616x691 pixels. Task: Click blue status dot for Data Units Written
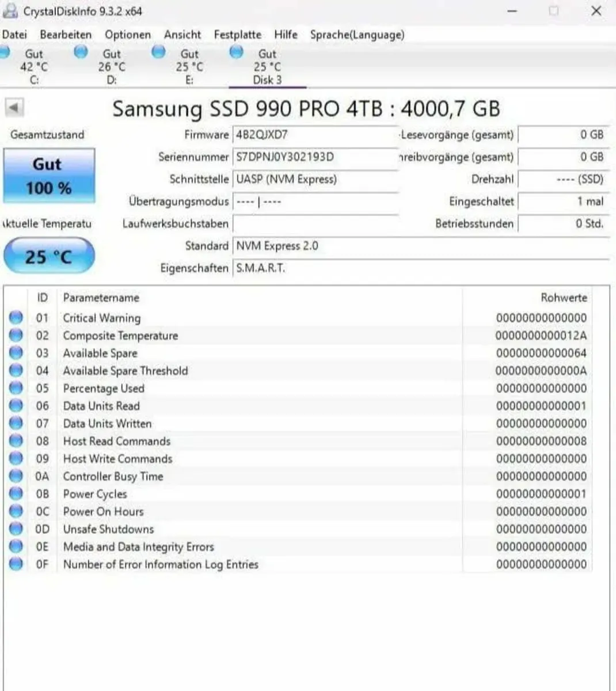point(16,423)
